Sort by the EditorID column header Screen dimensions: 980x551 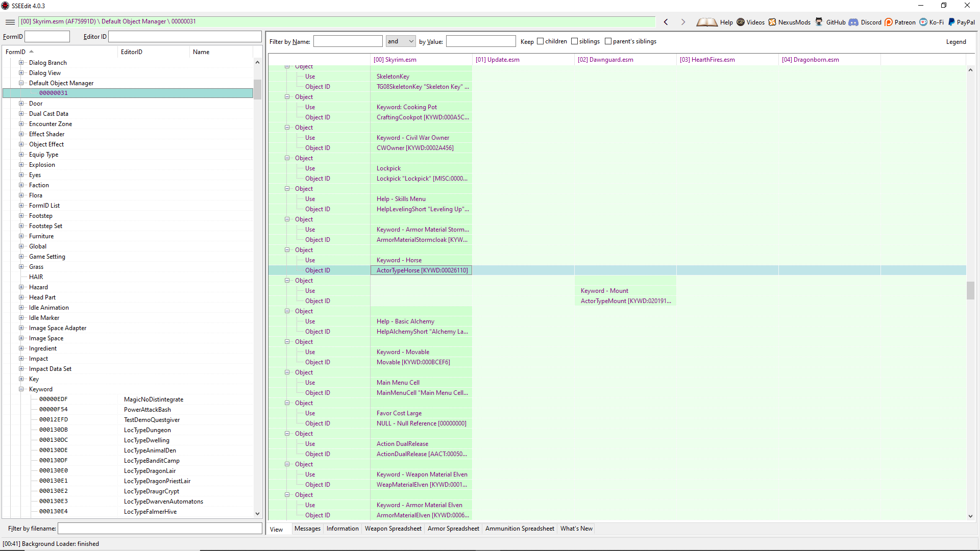click(154, 52)
